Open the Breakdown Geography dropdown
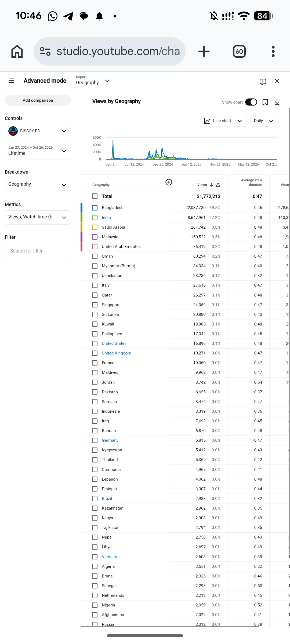290x644 pixels. [x=38, y=185]
